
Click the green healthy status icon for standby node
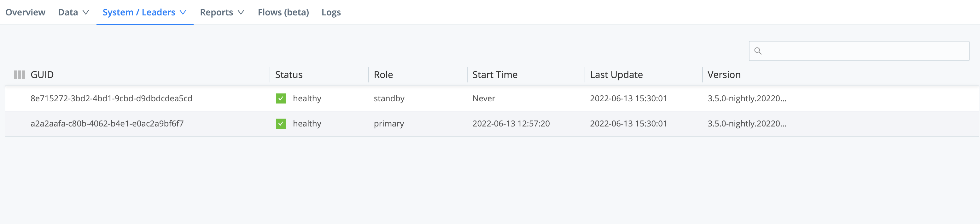pos(280,98)
